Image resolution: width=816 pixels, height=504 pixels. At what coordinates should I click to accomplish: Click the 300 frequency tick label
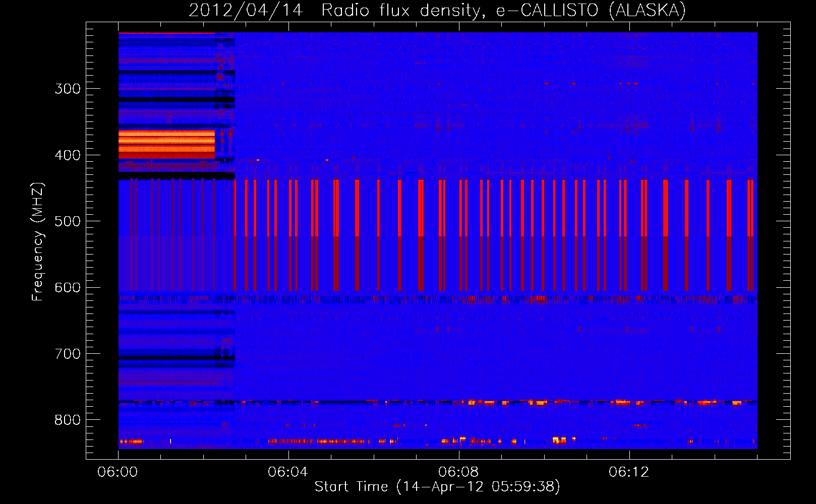pyautogui.click(x=68, y=89)
